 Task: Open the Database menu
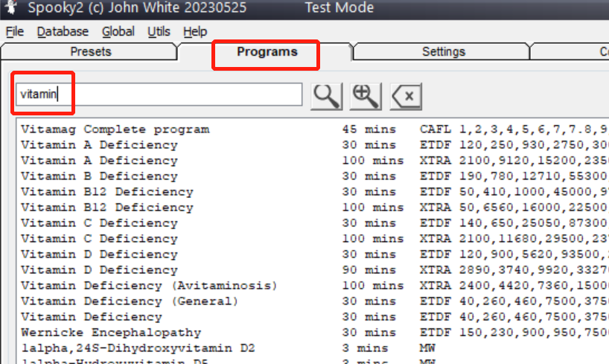[x=63, y=31]
